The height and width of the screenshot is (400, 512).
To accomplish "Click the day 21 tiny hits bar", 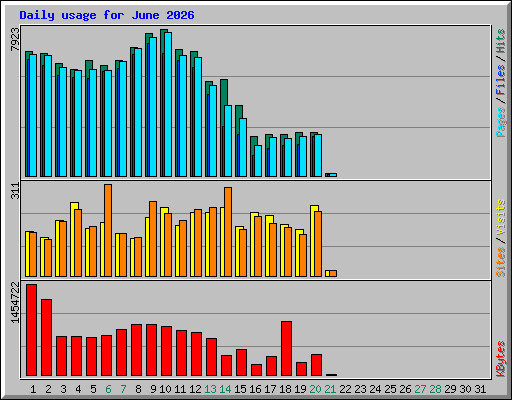I will [x=327, y=175].
